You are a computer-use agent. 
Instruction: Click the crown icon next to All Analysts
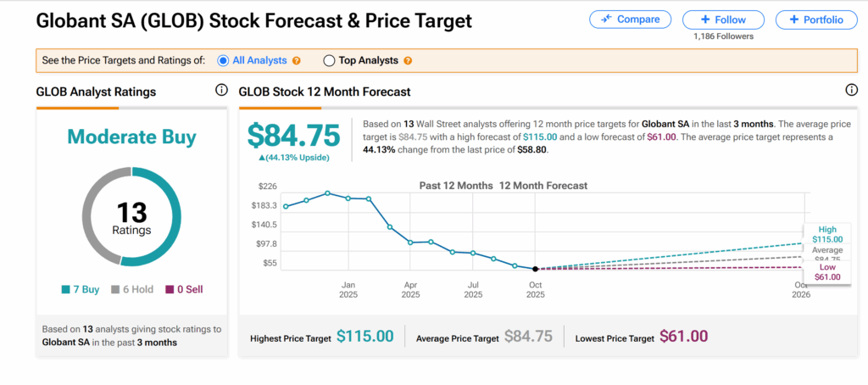click(297, 61)
